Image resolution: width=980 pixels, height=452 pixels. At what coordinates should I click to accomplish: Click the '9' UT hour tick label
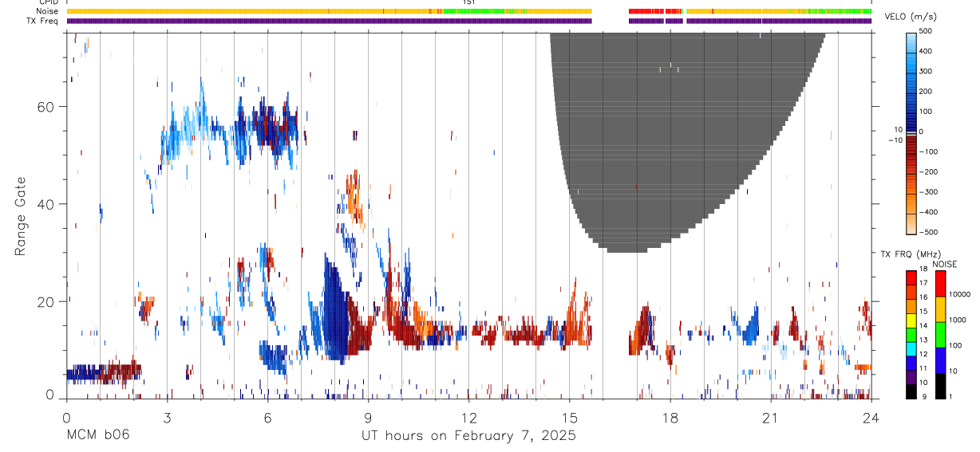pyautogui.click(x=369, y=418)
